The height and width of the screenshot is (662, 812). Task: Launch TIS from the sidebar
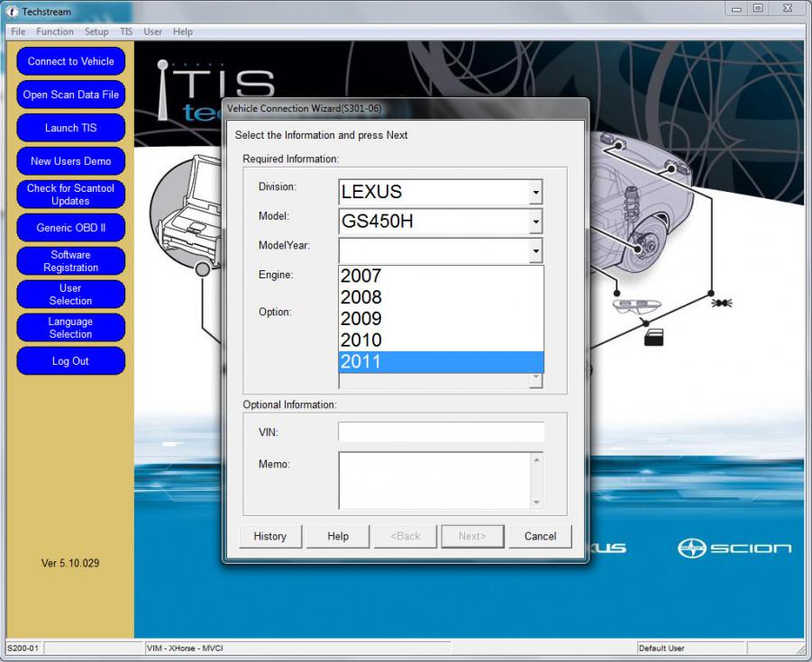tap(70, 128)
